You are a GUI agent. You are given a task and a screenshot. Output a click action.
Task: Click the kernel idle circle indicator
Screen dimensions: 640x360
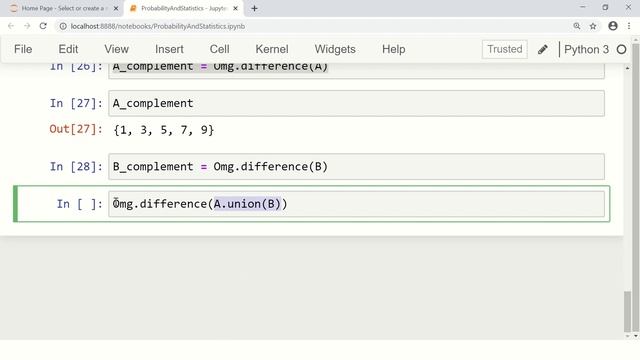(x=621, y=49)
